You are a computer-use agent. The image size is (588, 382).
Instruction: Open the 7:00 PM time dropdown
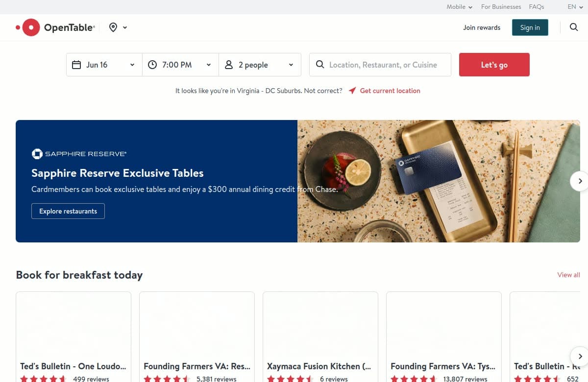tap(180, 65)
